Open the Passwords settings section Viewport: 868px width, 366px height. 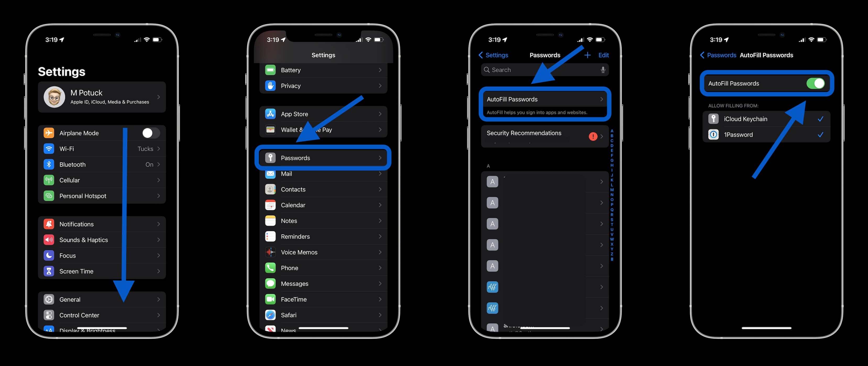[x=323, y=158]
